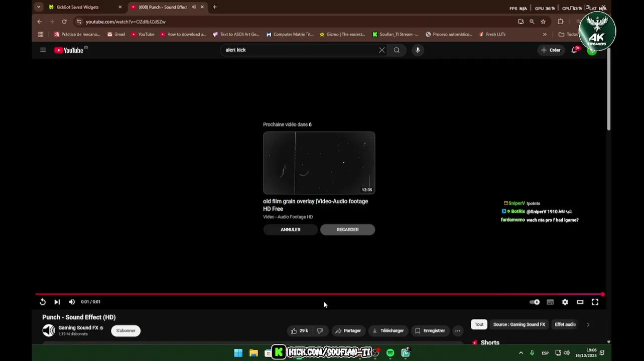Dislike the video with thumbs down
The height and width of the screenshot is (361, 644).
point(320,331)
